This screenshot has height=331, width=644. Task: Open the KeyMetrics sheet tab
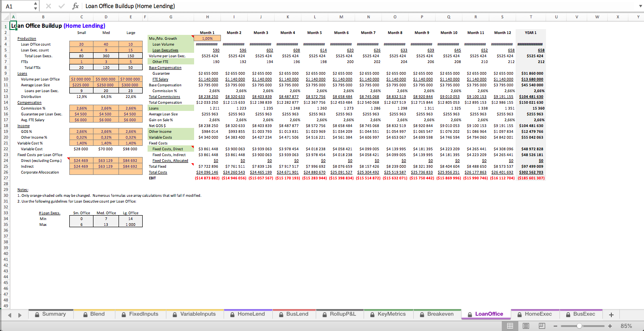[x=388, y=314]
